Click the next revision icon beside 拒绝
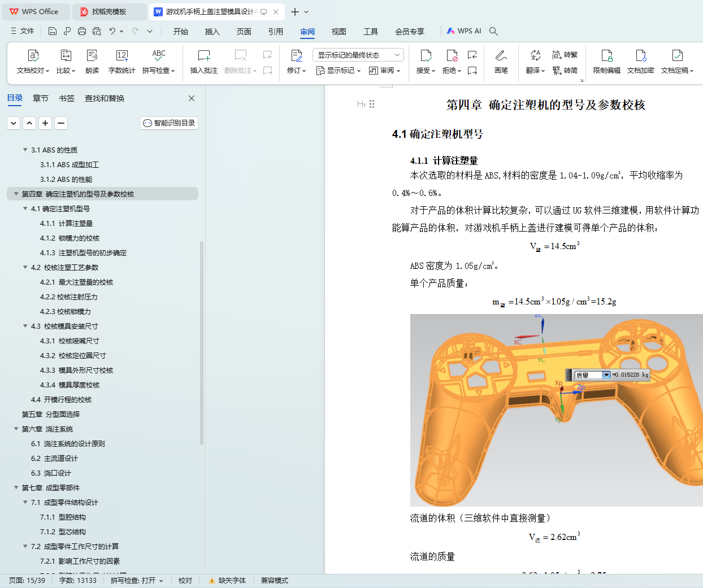This screenshot has height=588, width=703. (472, 71)
